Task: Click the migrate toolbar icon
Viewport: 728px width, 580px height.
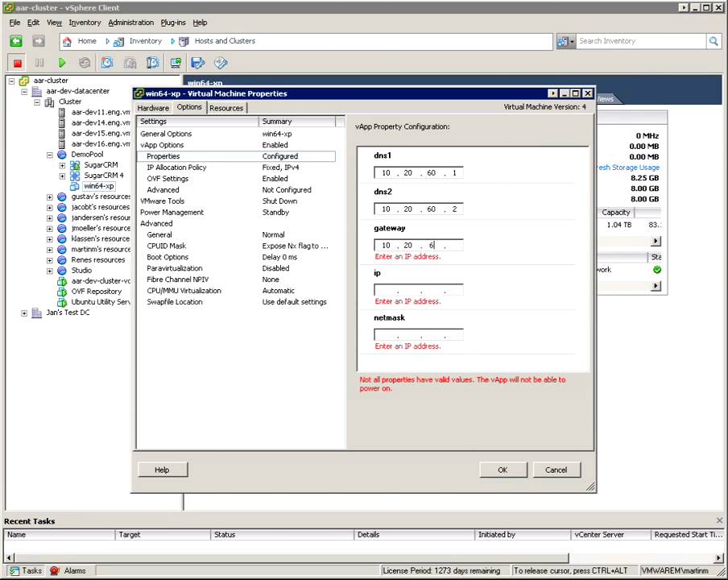Action: point(198,63)
